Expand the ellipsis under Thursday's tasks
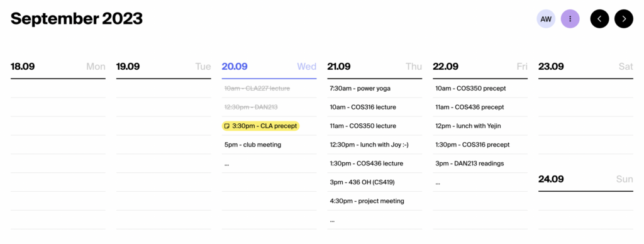644x244 pixels. (332, 220)
